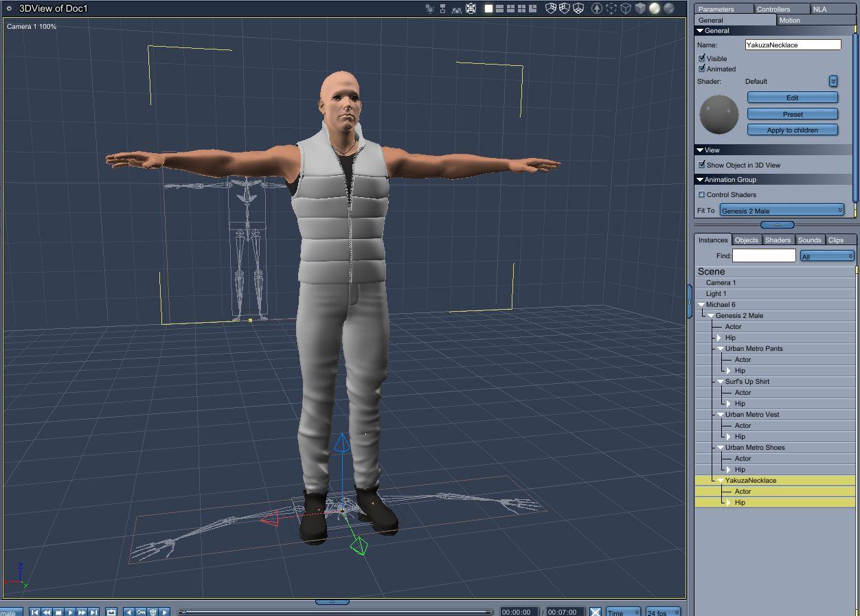860x616 pixels.
Task: Rewind the animation
Action: tap(47, 612)
